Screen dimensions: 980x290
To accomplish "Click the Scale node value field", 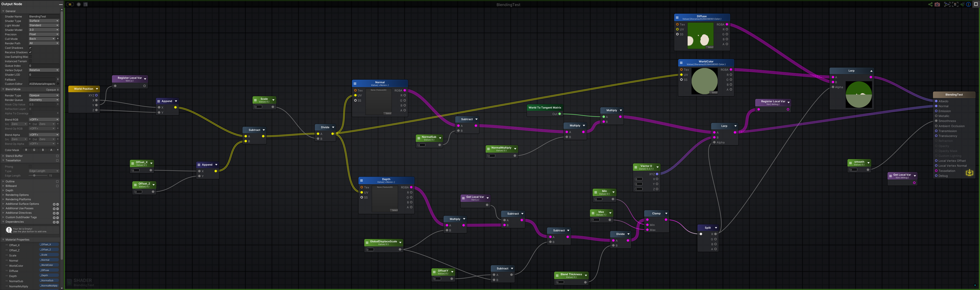I will (258, 107).
